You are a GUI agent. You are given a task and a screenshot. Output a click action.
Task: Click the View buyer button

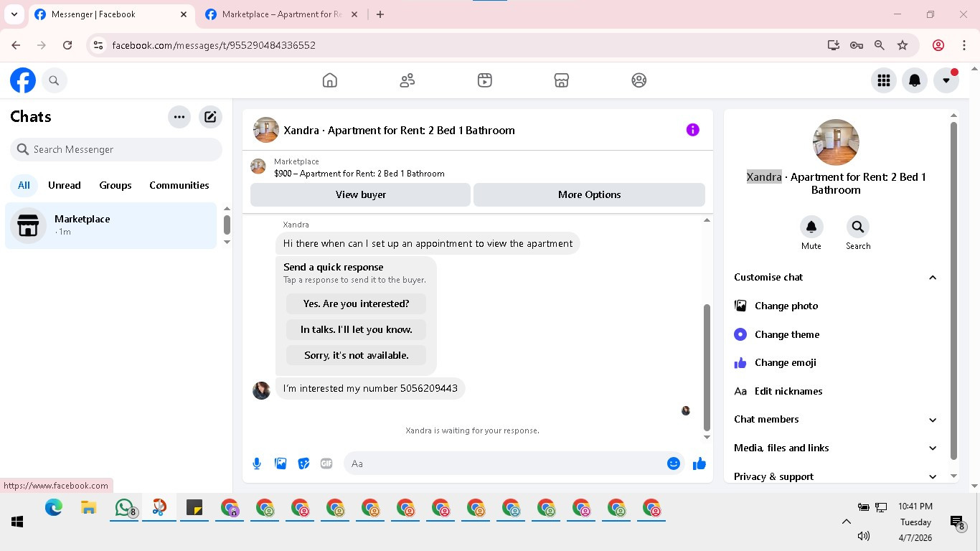click(x=360, y=194)
